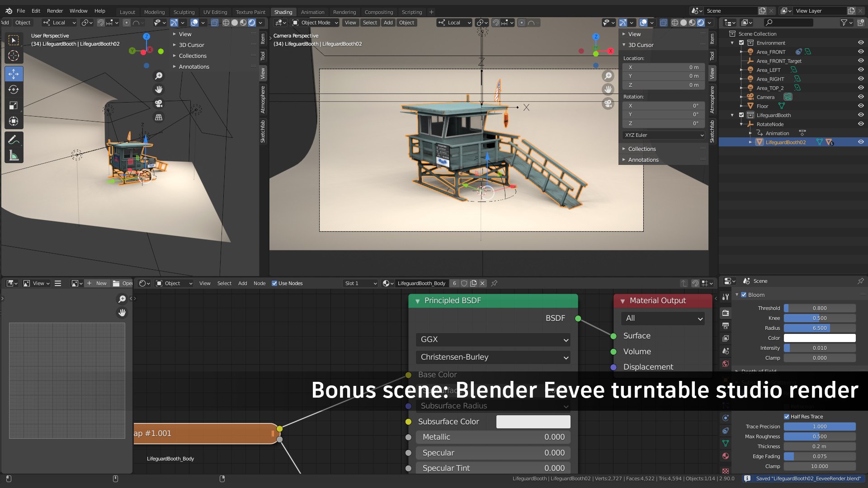Disable the Bloom checkbox
The image size is (868, 488).
[x=744, y=295]
